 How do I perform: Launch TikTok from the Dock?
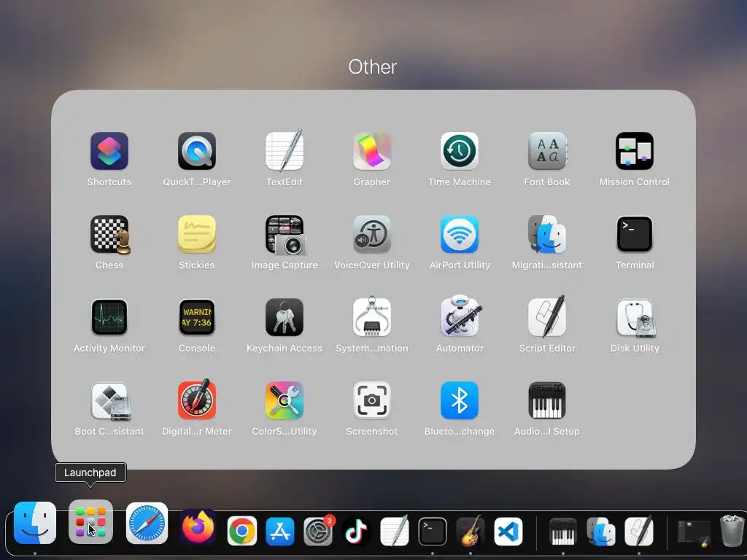tap(356, 531)
